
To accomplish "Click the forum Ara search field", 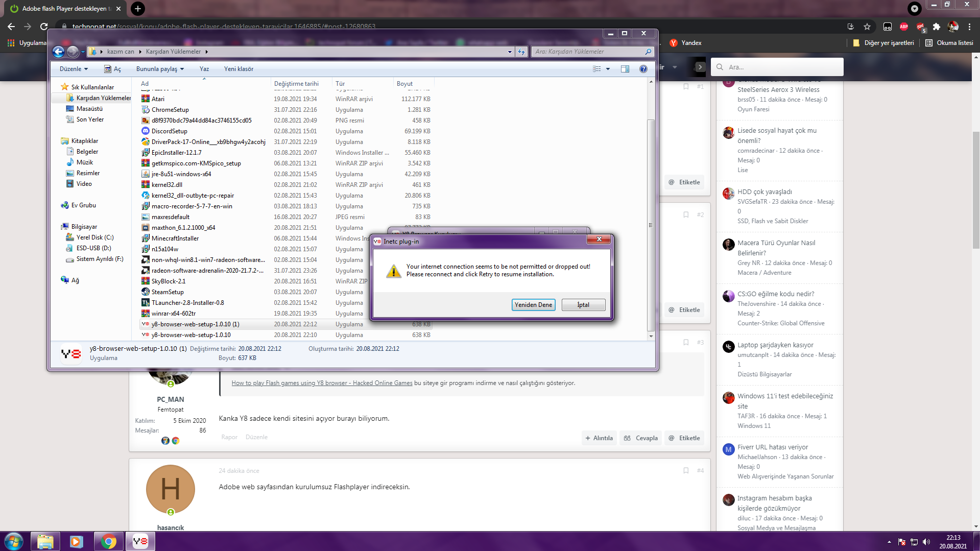I will click(777, 67).
